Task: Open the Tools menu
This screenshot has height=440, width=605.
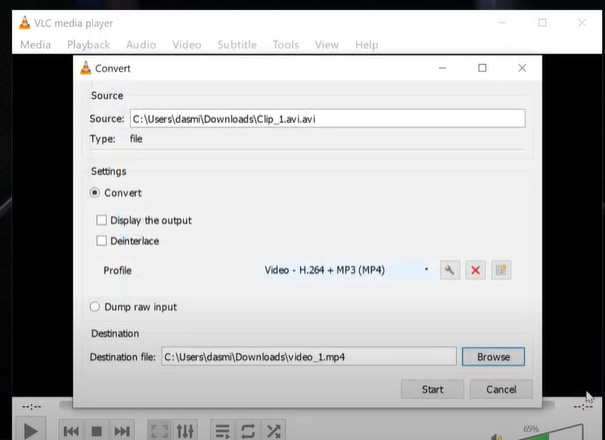Action: pos(286,45)
